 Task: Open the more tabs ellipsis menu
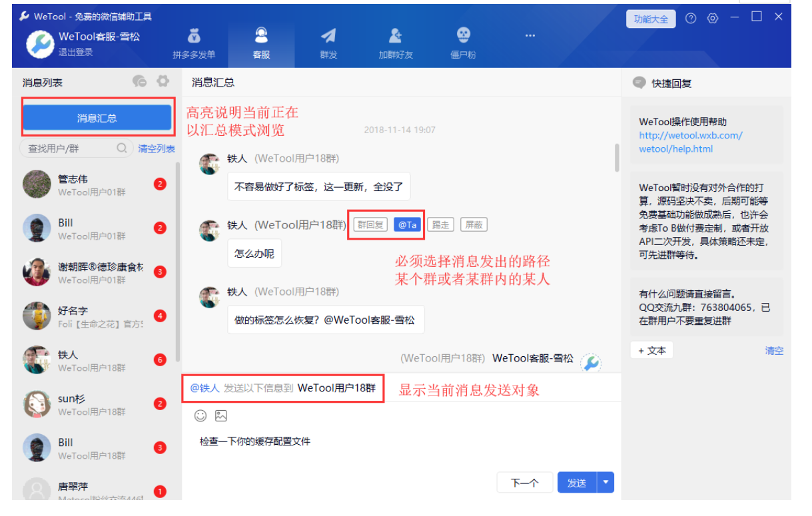tap(530, 35)
